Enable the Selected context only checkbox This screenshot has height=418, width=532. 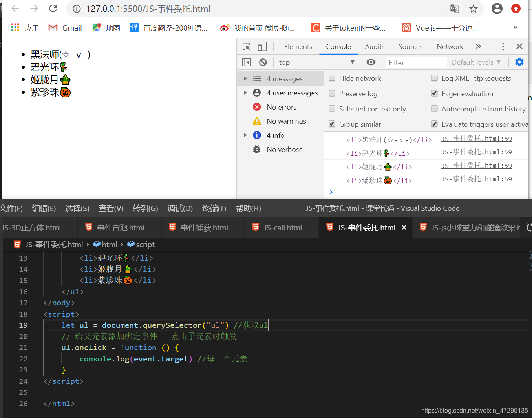pos(332,109)
